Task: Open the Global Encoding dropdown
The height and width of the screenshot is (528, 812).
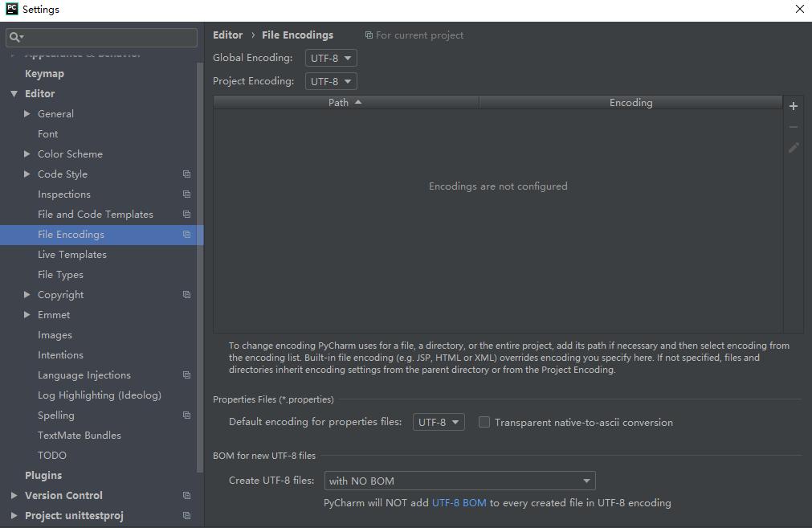Action: pyautogui.click(x=331, y=58)
